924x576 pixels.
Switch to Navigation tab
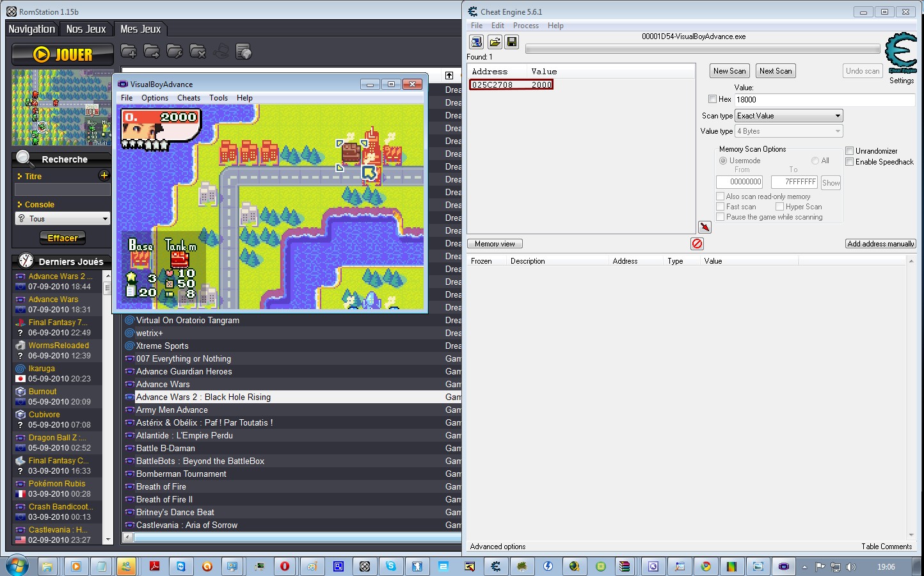coord(32,29)
